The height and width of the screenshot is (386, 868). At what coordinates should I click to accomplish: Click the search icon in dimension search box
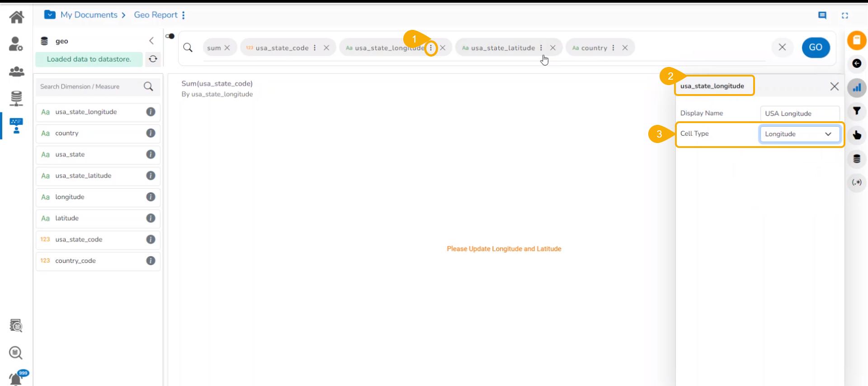click(148, 86)
